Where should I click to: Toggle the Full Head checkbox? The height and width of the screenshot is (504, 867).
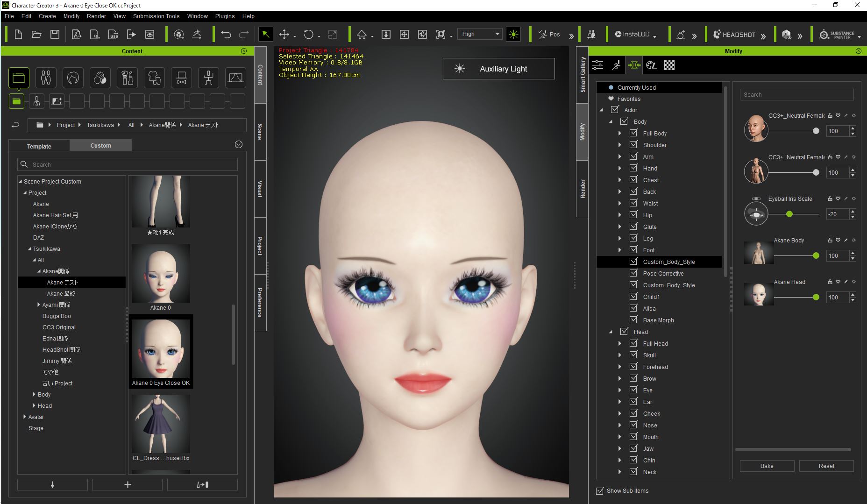[633, 343]
